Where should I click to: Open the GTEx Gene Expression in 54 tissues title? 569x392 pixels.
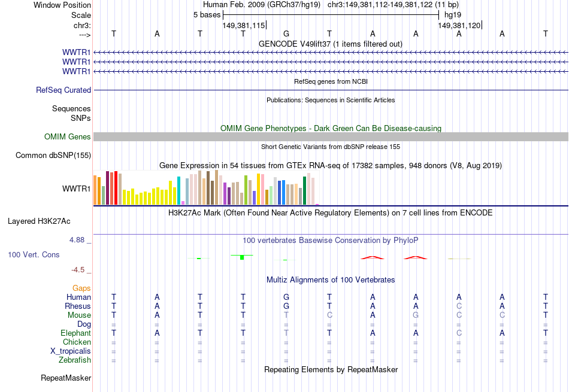click(331, 166)
